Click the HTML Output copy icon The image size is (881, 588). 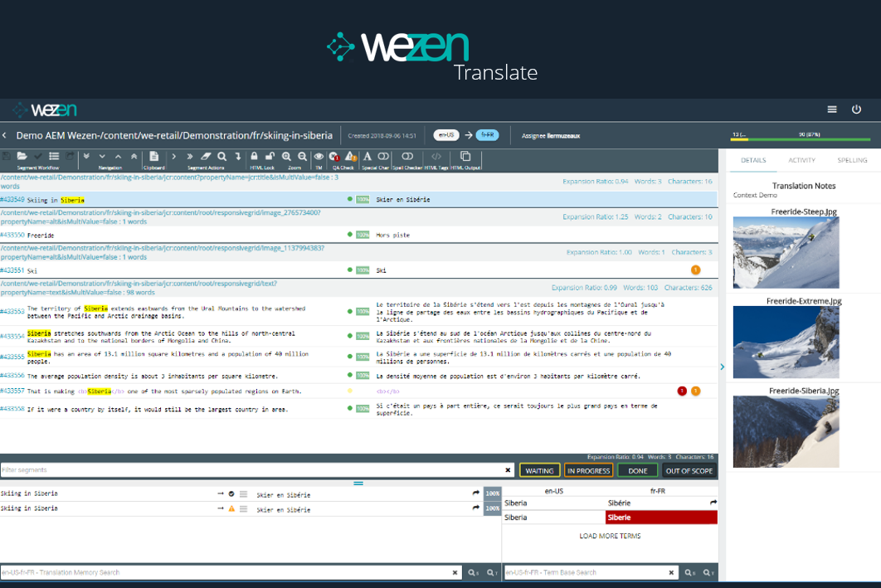[465, 156]
